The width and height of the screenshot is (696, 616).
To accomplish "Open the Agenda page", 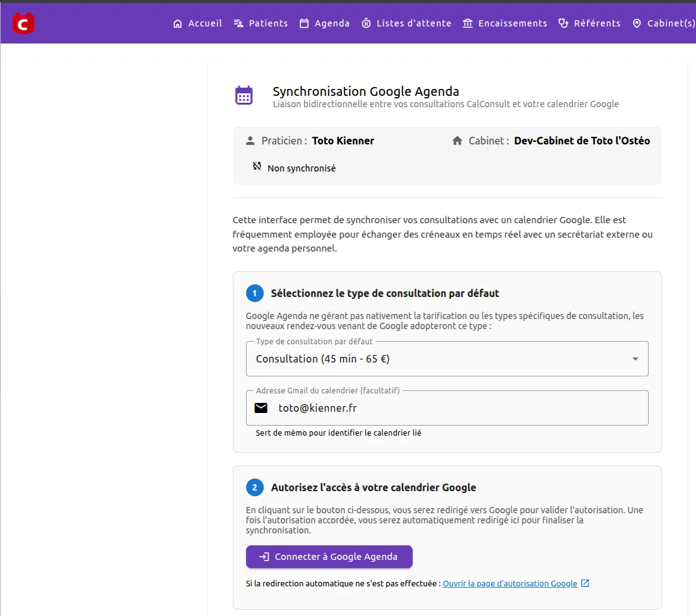I will [324, 23].
